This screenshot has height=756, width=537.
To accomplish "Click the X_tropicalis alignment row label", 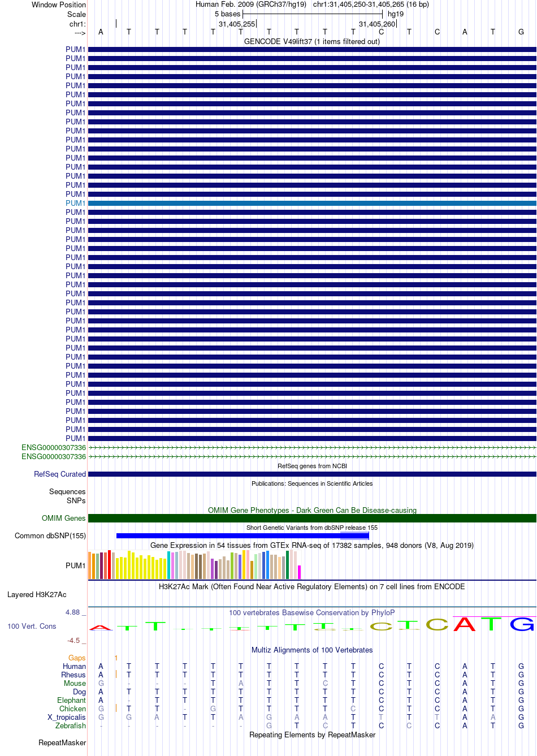I will [x=67, y=717].
